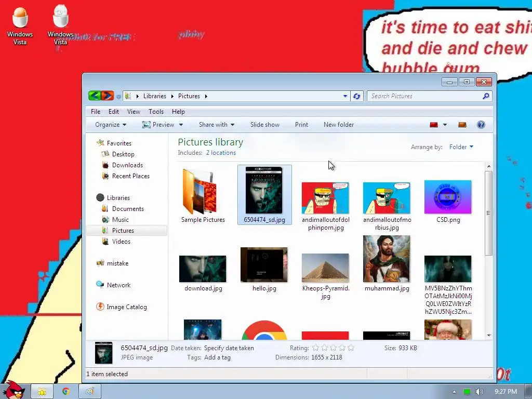Open the 2 locations link
The height and width of the screenshot is (399, 532).
(221, 153)
